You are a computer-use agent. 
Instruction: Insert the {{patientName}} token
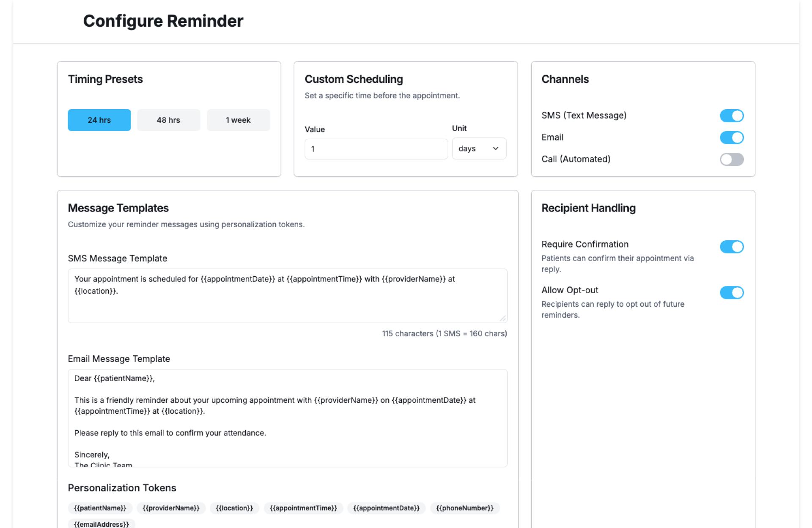point(100,508)
